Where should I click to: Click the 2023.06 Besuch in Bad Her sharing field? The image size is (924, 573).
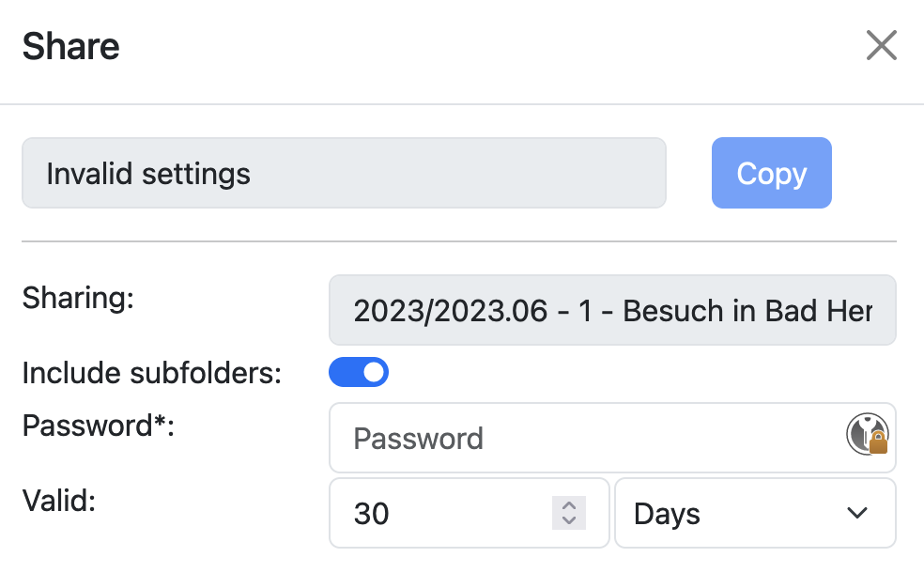tap(612, 310)
